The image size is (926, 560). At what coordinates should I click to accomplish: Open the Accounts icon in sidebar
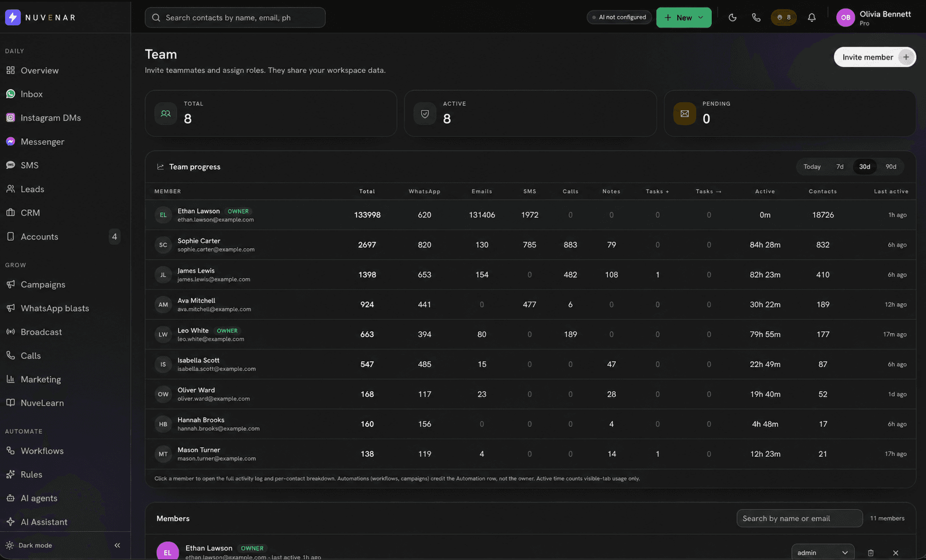[10, 237]
